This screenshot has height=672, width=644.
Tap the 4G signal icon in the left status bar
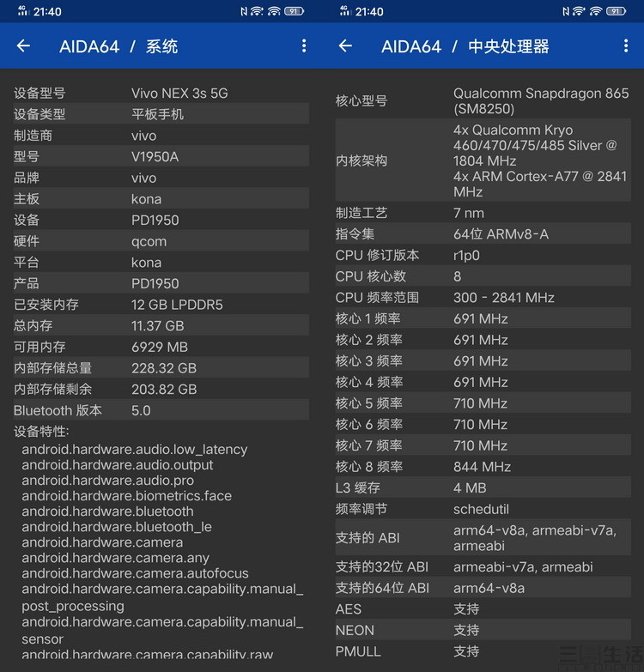coord(22,11)
